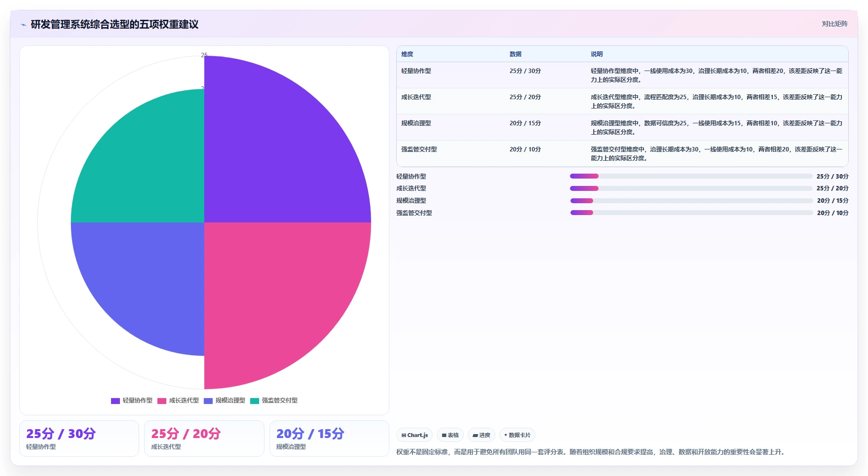
Task: Click the 进度 tag chip
Action: (482, 435)
